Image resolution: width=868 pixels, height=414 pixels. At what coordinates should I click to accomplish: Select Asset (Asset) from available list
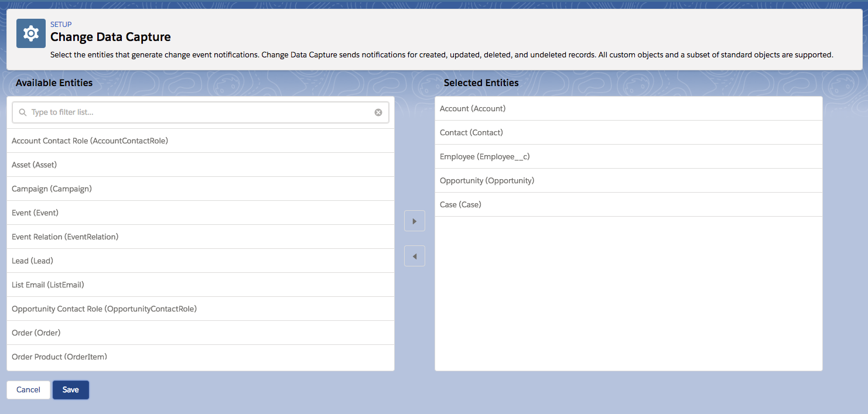(34, 165)
